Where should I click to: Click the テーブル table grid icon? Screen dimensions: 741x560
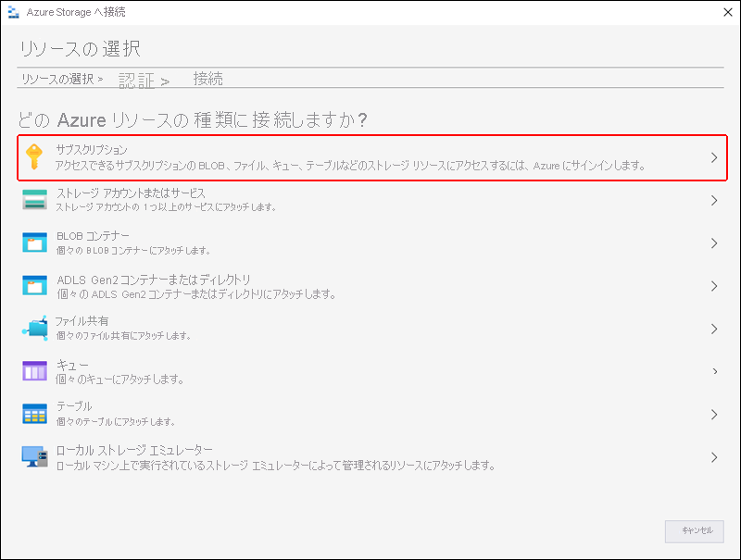(34, 414)
